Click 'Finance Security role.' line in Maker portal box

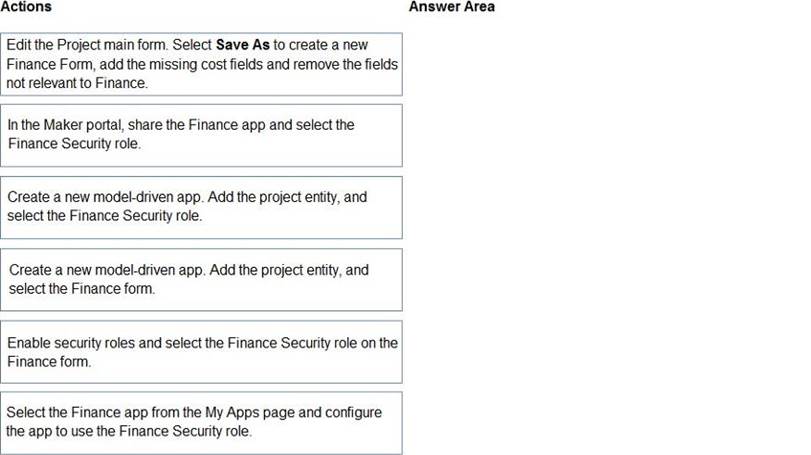[x=74, y=143]
